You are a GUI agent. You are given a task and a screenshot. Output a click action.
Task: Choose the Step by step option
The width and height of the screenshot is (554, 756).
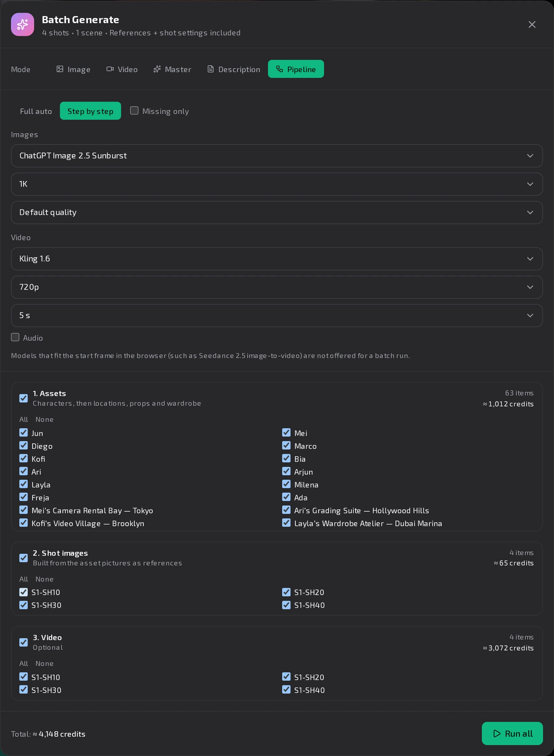[90, 111]
